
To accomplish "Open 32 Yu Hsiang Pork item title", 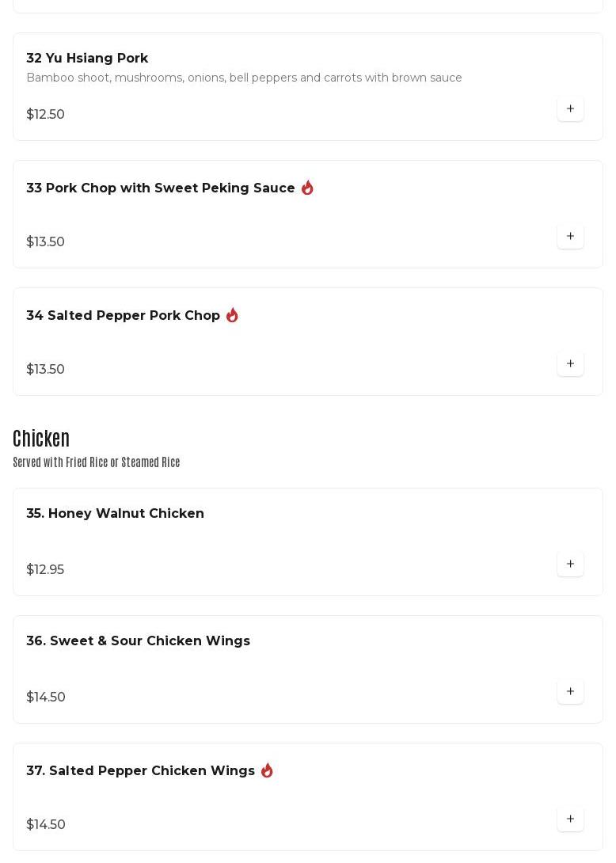I will (x=87, y=58).
